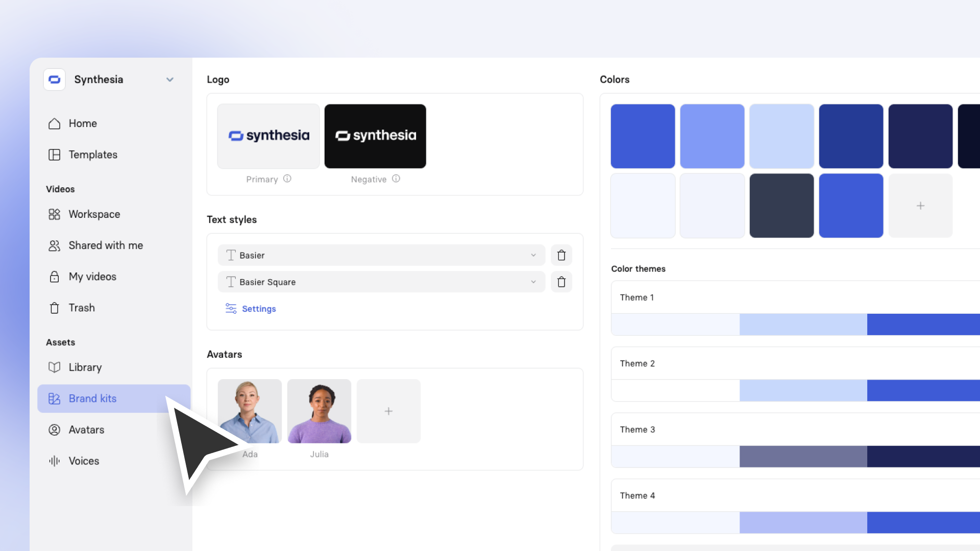The image size is (980, 551).
Task: Select Brand kits in sidebar
Action: click(x=114, y=398)
